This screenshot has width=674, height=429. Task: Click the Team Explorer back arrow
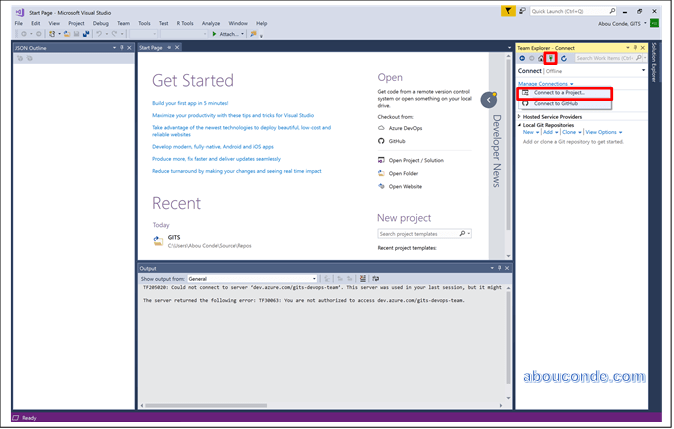[522, 58]
